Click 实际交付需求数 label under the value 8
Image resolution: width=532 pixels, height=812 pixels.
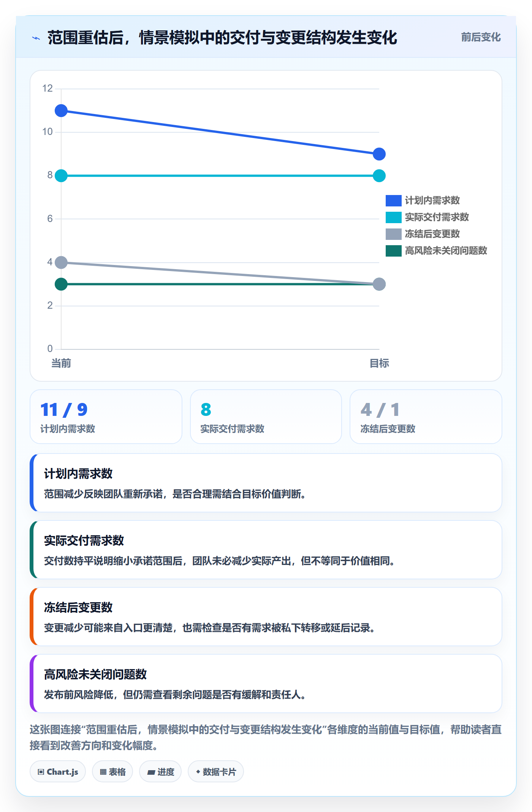tap(232, 429)
